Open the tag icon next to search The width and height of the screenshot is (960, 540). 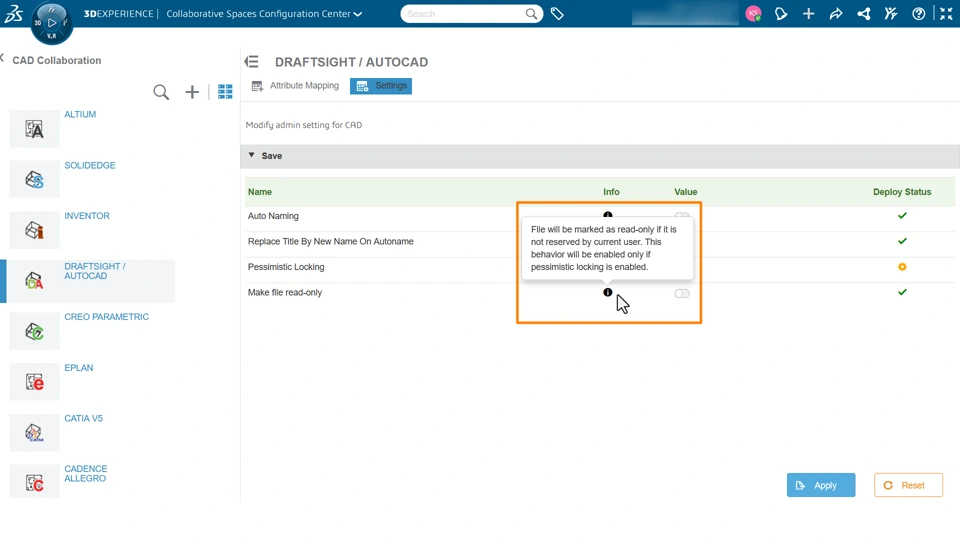point(557,13)
